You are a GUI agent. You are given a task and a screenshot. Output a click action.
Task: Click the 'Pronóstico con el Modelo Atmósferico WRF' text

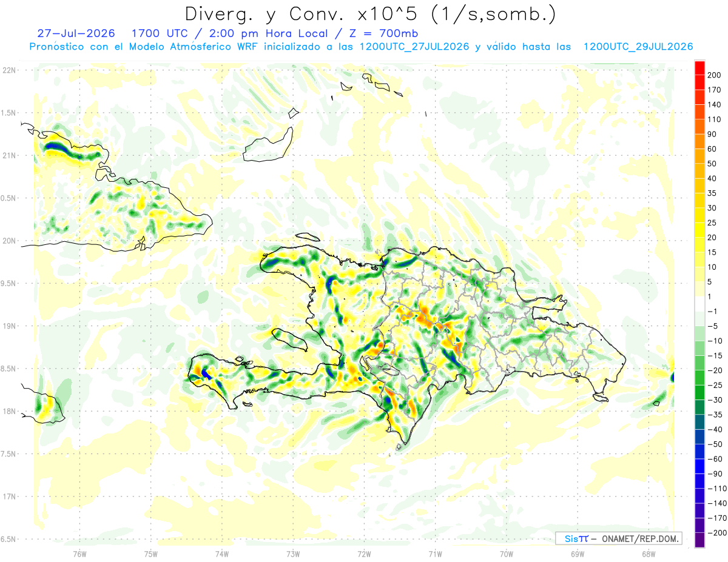[144, 47]
